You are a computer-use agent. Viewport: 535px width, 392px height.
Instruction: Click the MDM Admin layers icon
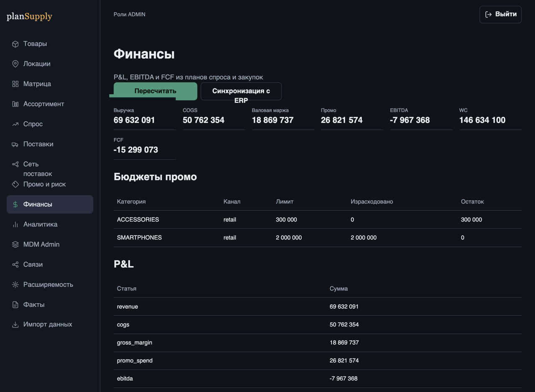[x=15, y=244]
